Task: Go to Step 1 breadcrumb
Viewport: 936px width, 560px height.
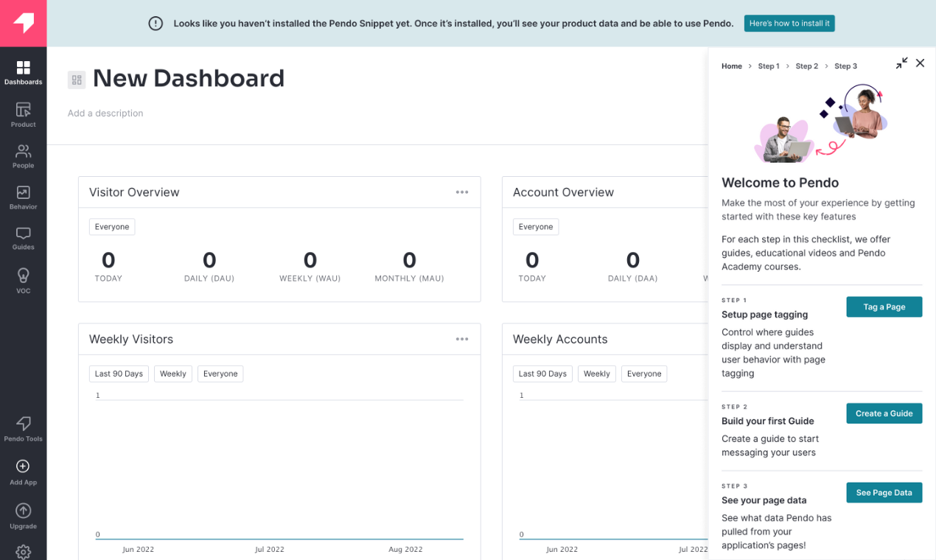Action: point(769,66)
